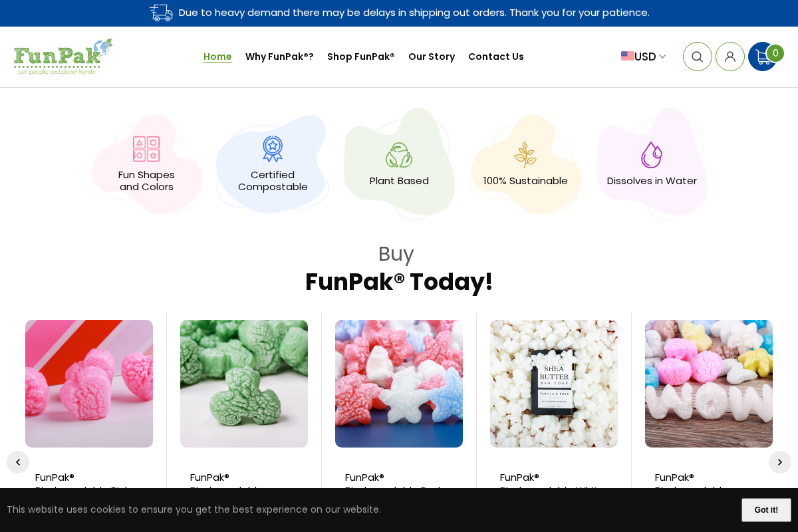Click the shipping truck icon in the banner

coord(161,13)
